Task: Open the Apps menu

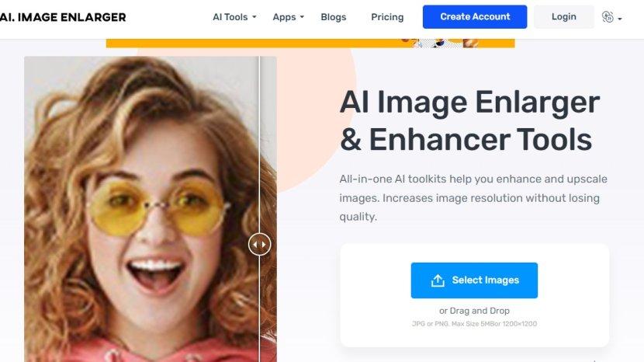Action: (x=284, y=17)
